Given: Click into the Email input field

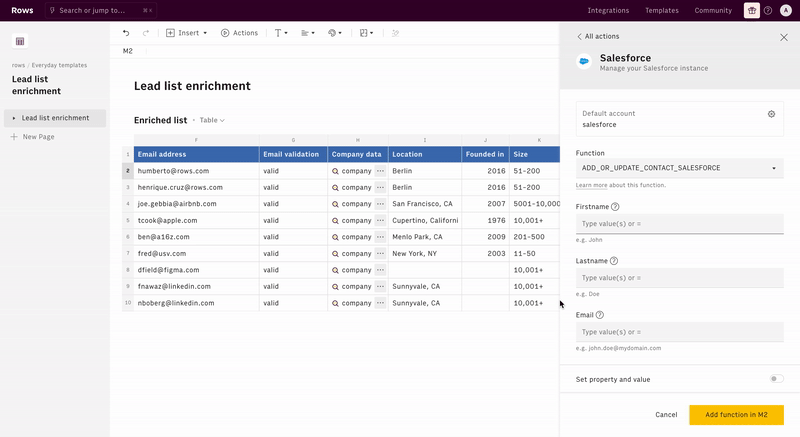Looking at the screenshot, I should 680,332.
